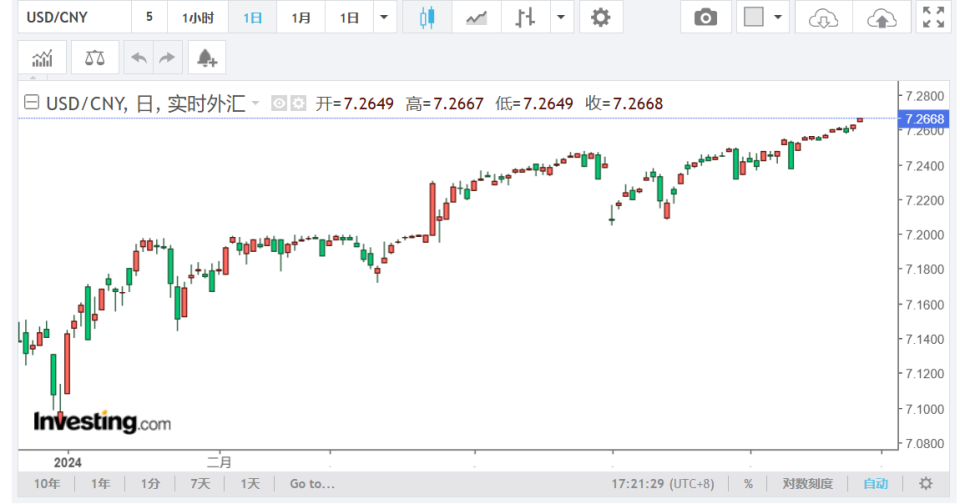Open the indicators icon

[x=42, y=58]
